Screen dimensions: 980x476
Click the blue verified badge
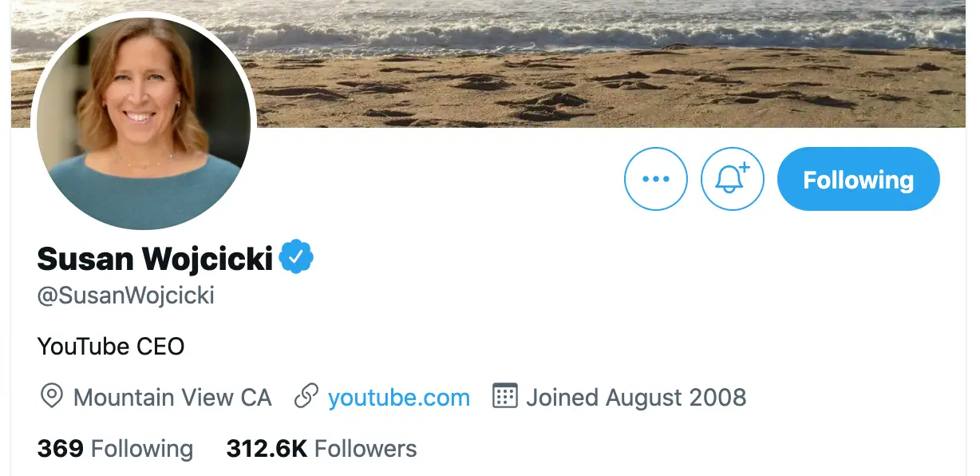pos(296,257)
